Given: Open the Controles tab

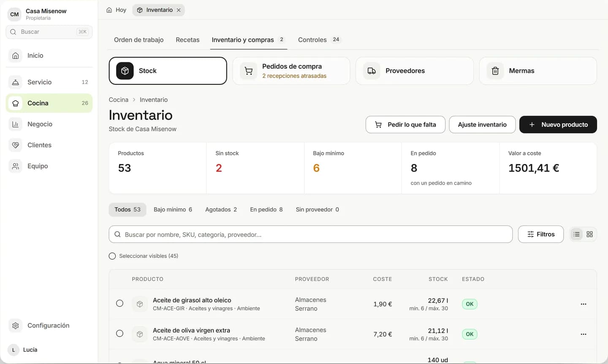Looking at the screenshot, I should click(x=319, y=40).
